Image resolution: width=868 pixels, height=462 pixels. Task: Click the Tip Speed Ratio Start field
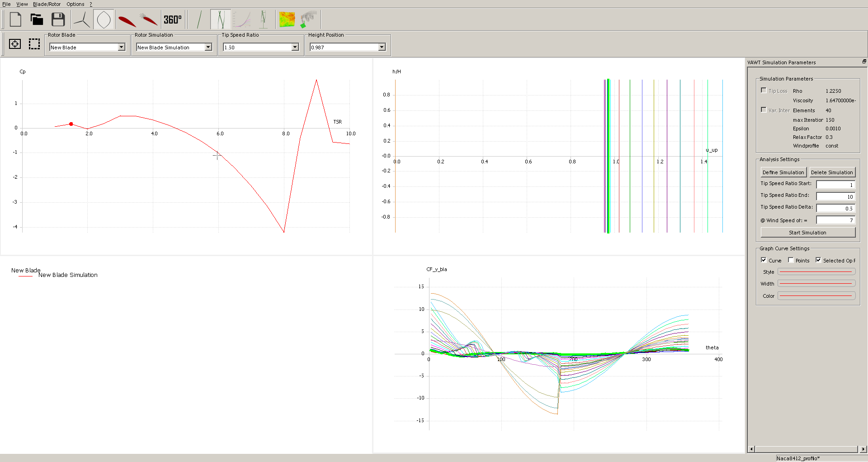pos(835,185)
